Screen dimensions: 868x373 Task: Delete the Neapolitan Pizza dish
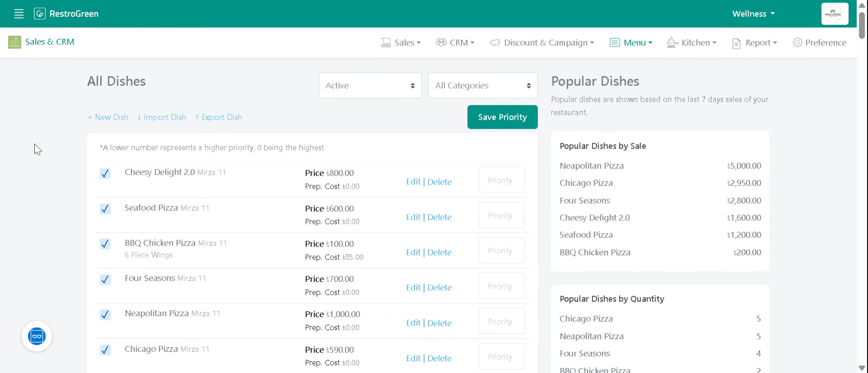439,323
